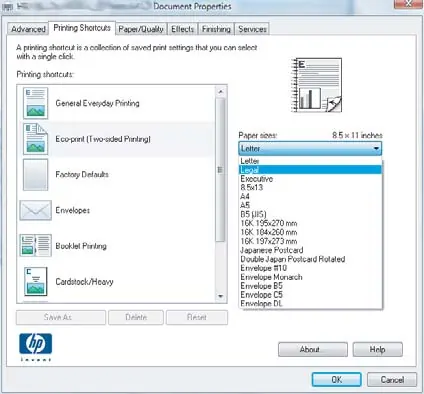Choose B5 (JIS) paper size
Image resolution: width=424 pixels, height=394 pixels.
click(310, 214)
